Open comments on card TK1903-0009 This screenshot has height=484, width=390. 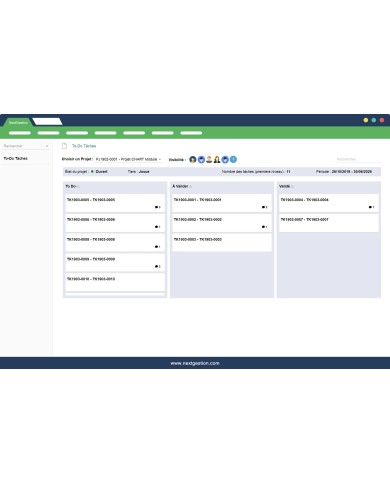click(157, 266)
